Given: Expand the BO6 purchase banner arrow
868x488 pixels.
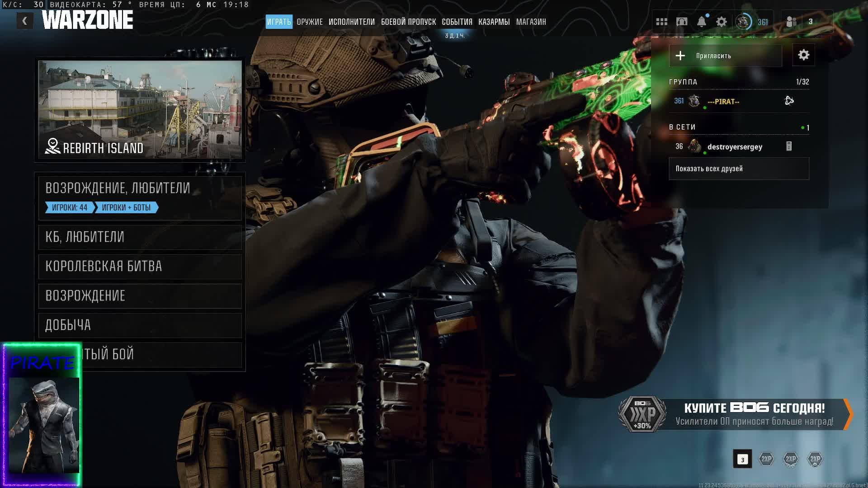Looking at the screenshot, I should coord(848,413).
